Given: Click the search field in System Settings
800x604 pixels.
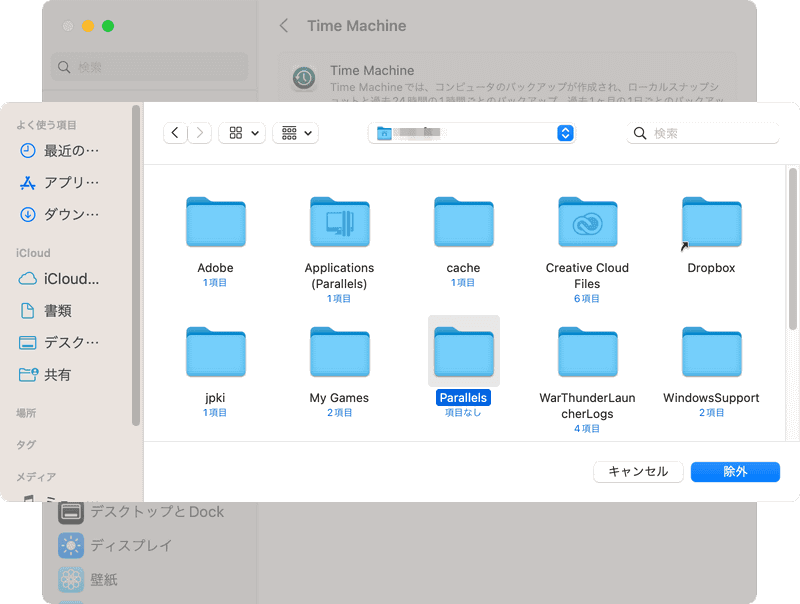Looking at the screenshot, I should (149, 67).
